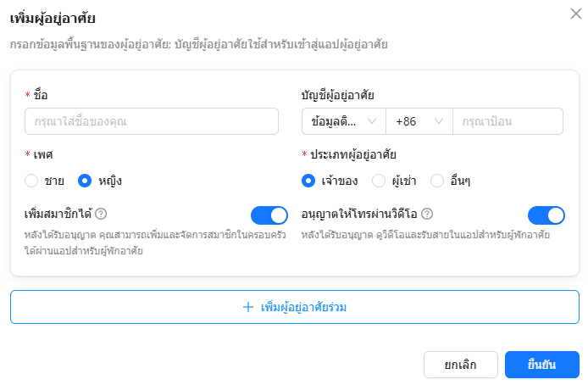The height and width of the screenshot is (385, 588).
Task: Click the plus icon for เพิ่มผู้อยู่อาศัยร่วม
Action: tap(248, 307)
